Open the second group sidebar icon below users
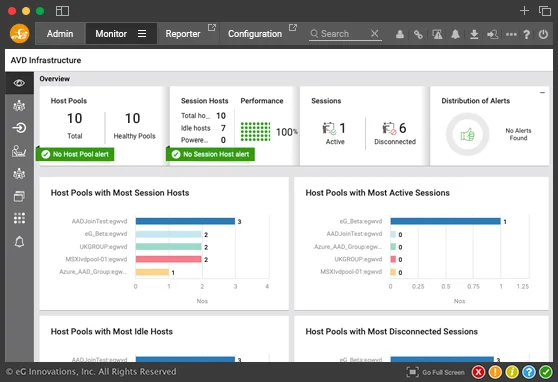The height and width of the screenshot is (382, 558). click(19, 174)
